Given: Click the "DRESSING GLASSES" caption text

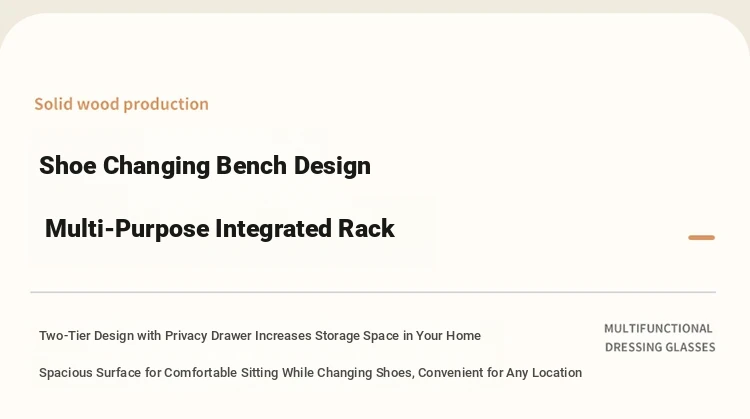Looking at the screenshot, I should 660,347.
